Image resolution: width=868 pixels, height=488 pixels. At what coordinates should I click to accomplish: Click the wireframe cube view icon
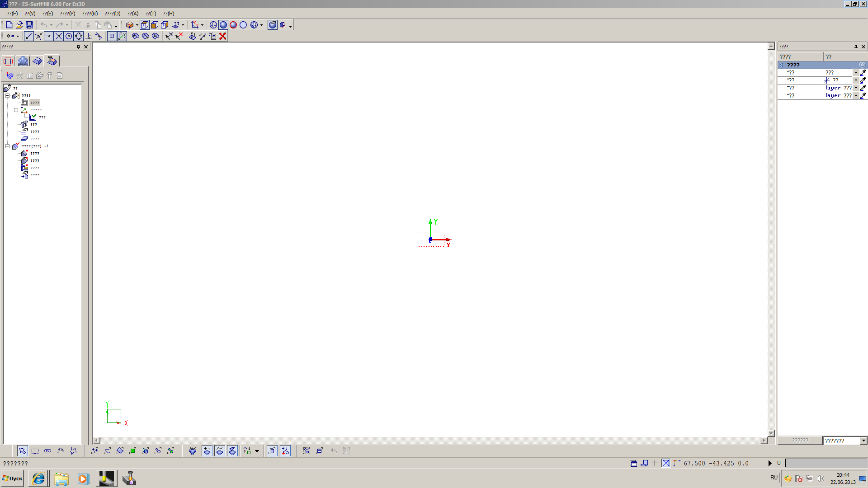(145, 25)
